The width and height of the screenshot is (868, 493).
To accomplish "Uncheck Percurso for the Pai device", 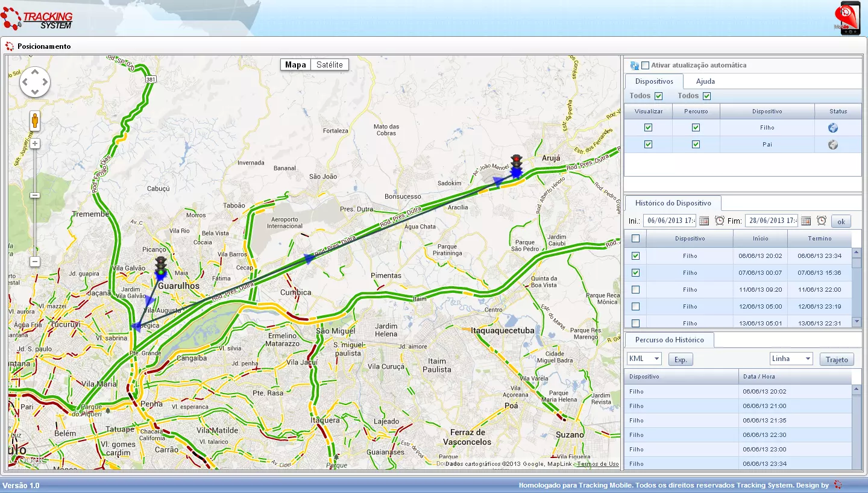I will point(696,145).
